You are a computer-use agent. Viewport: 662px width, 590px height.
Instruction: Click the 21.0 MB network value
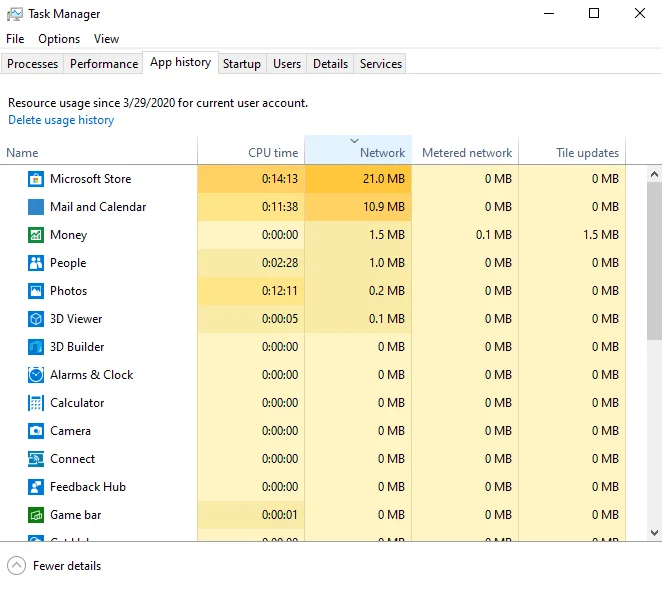tap(384, 179)
